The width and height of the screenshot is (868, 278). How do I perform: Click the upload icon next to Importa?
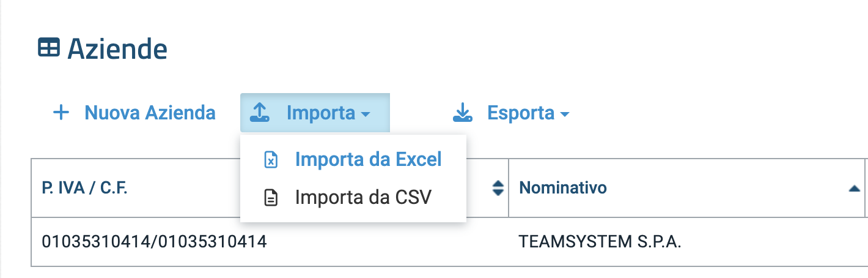coord(260,113)
